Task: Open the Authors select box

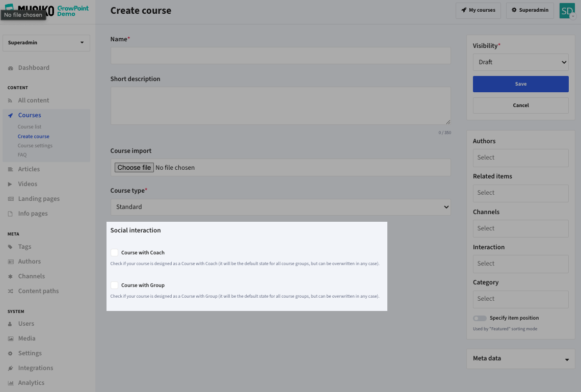Action: 520,158
